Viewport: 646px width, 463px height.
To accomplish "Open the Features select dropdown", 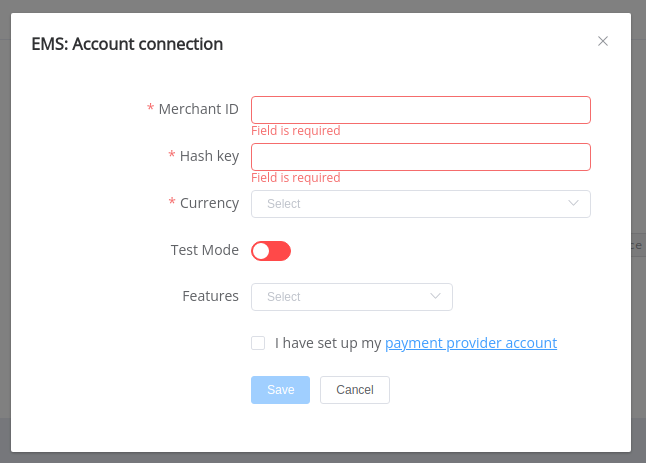I will pyautogui.click(x=352, y=297).
